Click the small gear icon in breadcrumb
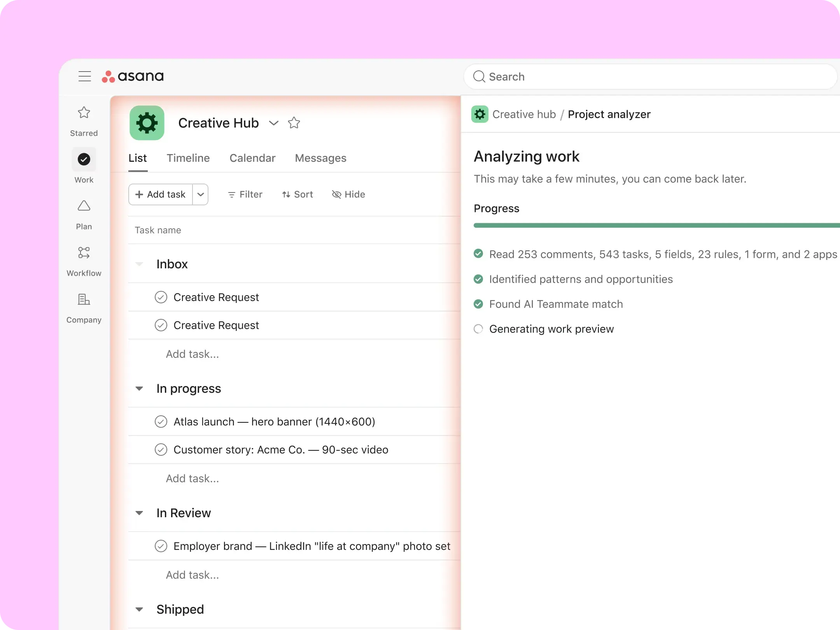The width and height of the screenshot is (840, 630). coord(480,114)
